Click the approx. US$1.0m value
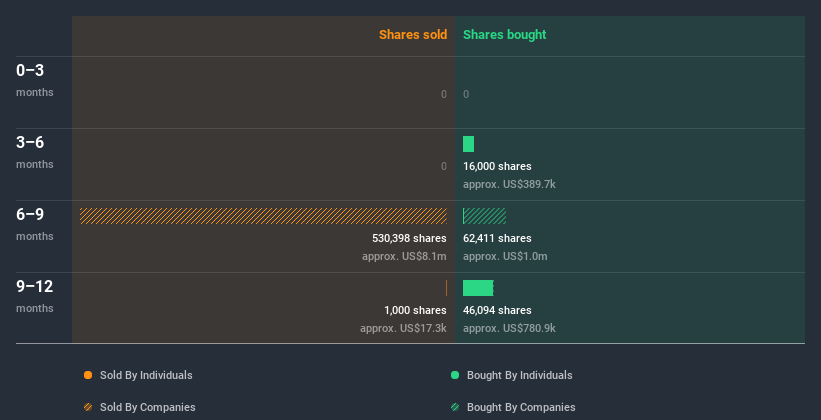 pos(505,257)
